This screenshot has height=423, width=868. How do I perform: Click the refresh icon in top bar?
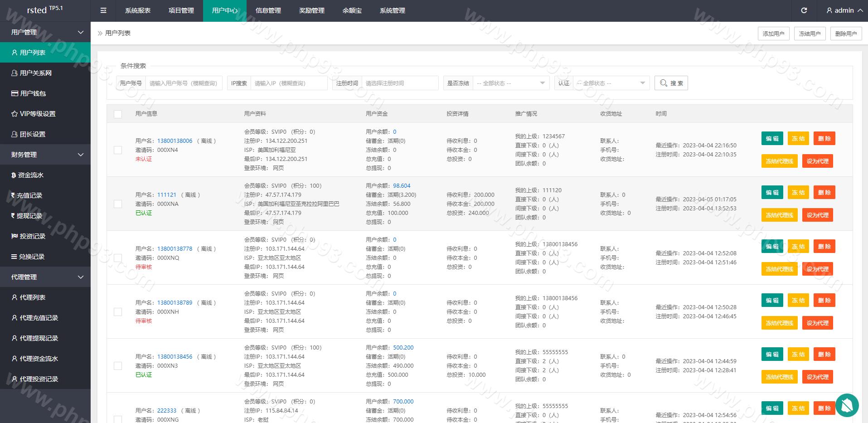coord(804,10)
